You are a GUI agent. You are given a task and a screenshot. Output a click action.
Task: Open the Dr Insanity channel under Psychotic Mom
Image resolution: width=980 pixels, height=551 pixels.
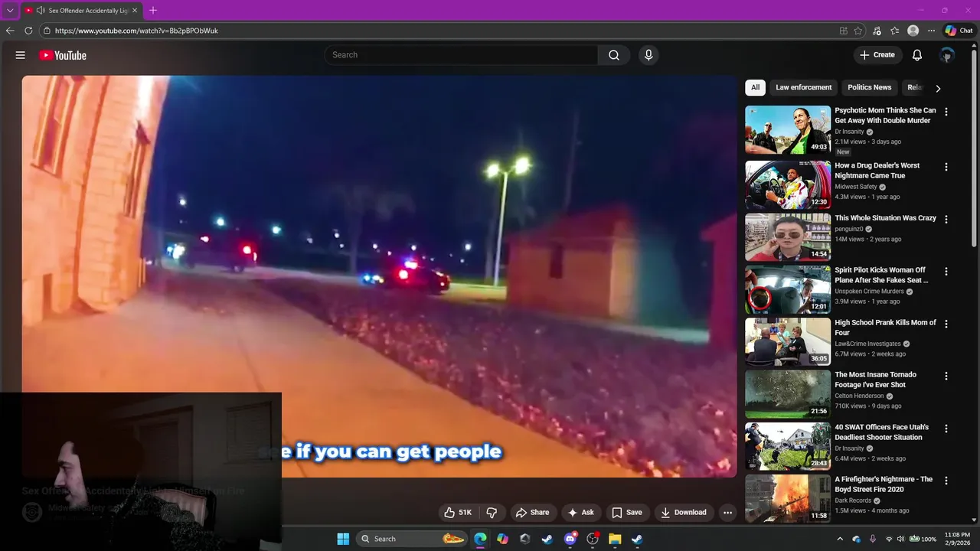[x=849, y=132]
